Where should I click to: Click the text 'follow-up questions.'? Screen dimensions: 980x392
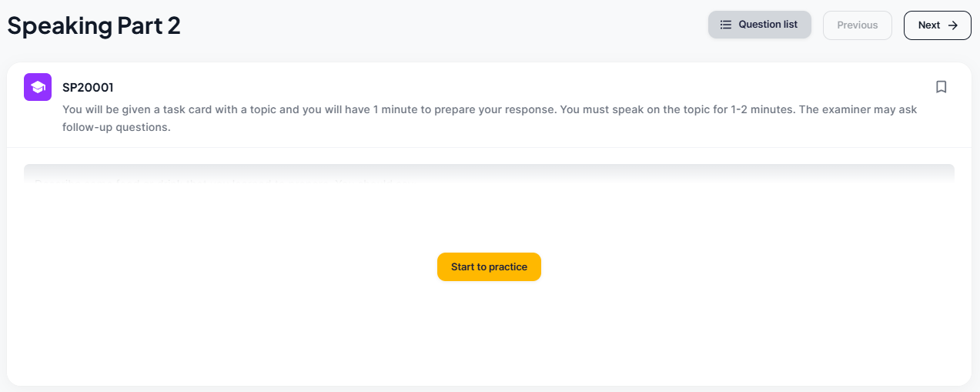116,128
